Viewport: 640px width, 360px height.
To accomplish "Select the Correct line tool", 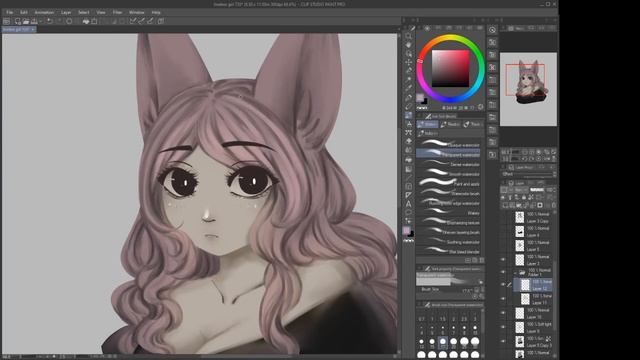I will pyautogui.click(x=409, y=221).
